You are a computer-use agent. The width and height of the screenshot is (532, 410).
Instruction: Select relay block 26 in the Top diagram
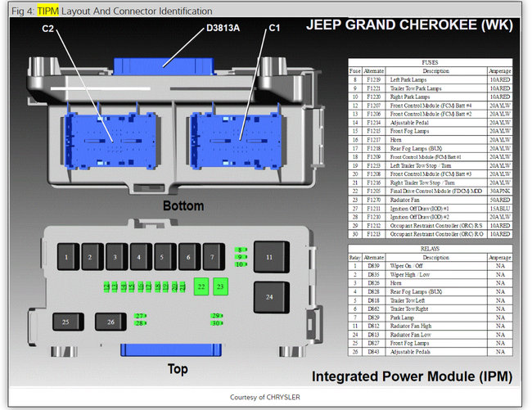coord(110,322)
